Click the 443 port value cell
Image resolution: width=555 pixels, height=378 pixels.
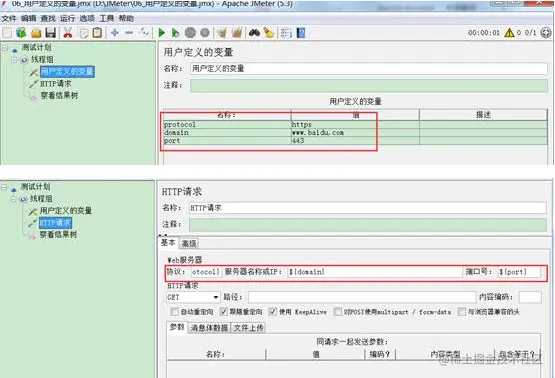(355, 141)
